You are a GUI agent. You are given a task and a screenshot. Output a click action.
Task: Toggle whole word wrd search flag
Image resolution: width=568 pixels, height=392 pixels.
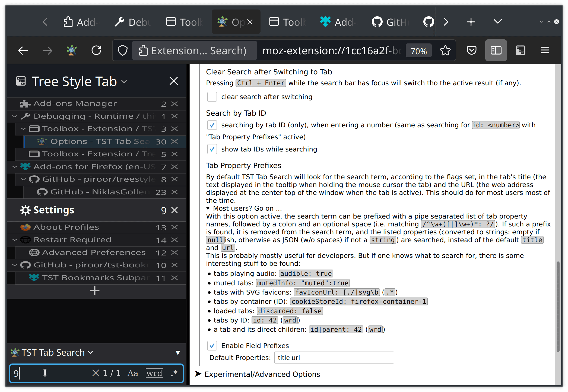pyautogui.click(x=154, y=373)
